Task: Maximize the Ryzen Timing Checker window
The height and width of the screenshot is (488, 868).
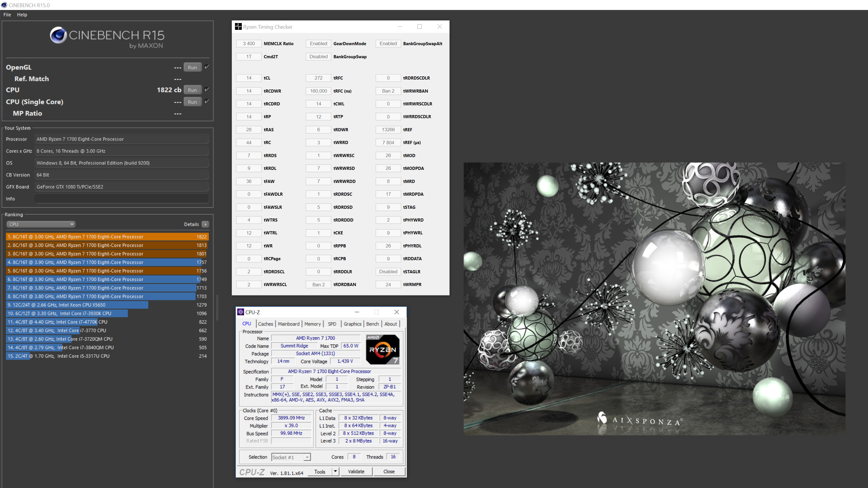Action: coord(420,27)
